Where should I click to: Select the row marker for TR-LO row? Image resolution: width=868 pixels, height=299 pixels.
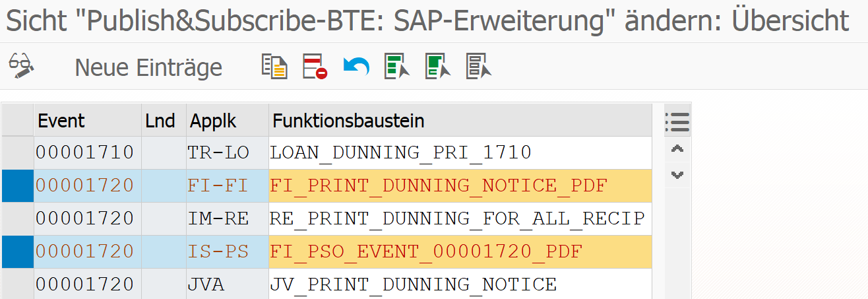pos(18,152)
